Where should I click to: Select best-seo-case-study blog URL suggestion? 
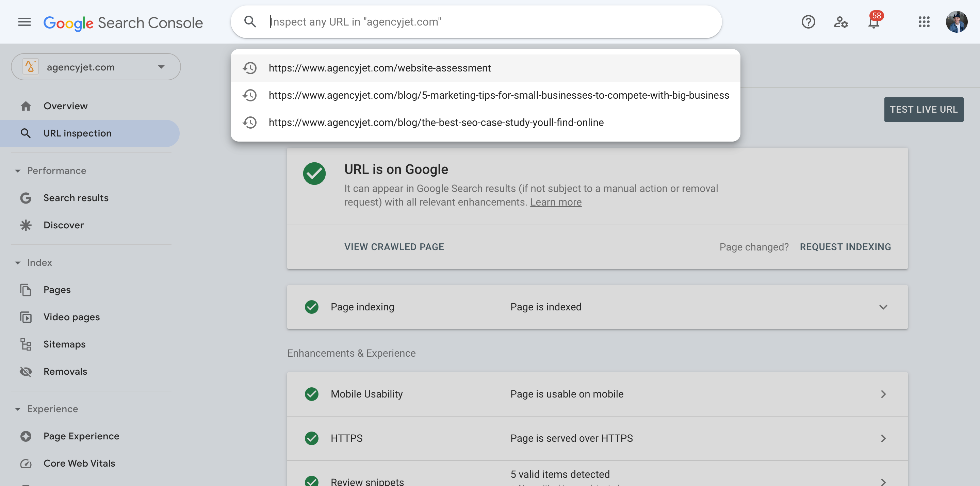[x=486, y=123]
